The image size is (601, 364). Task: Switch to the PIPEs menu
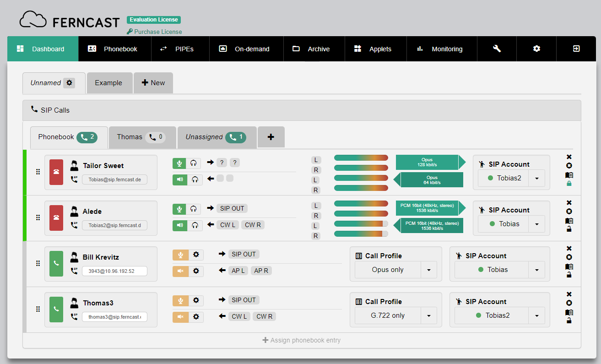point(180,49)
